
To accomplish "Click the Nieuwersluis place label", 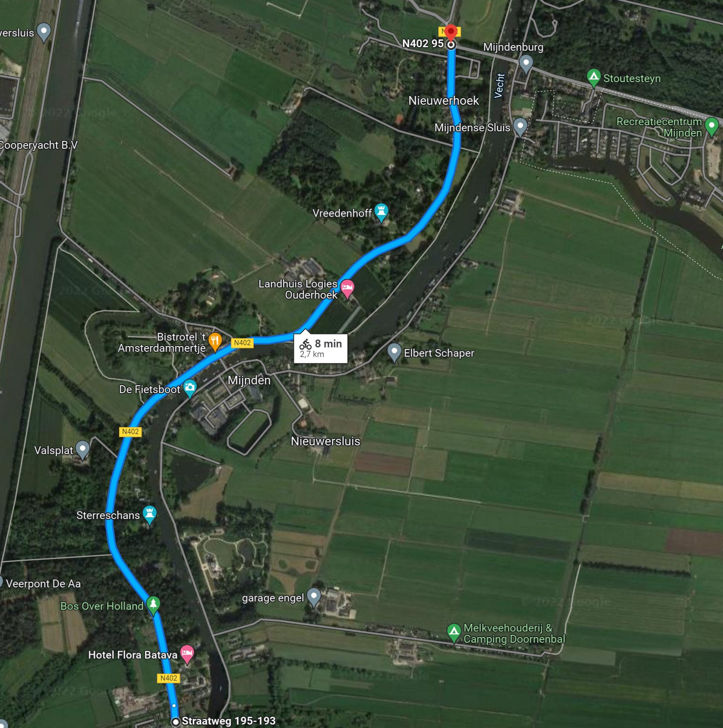I will pyautogui.click(x=325, y=441).
